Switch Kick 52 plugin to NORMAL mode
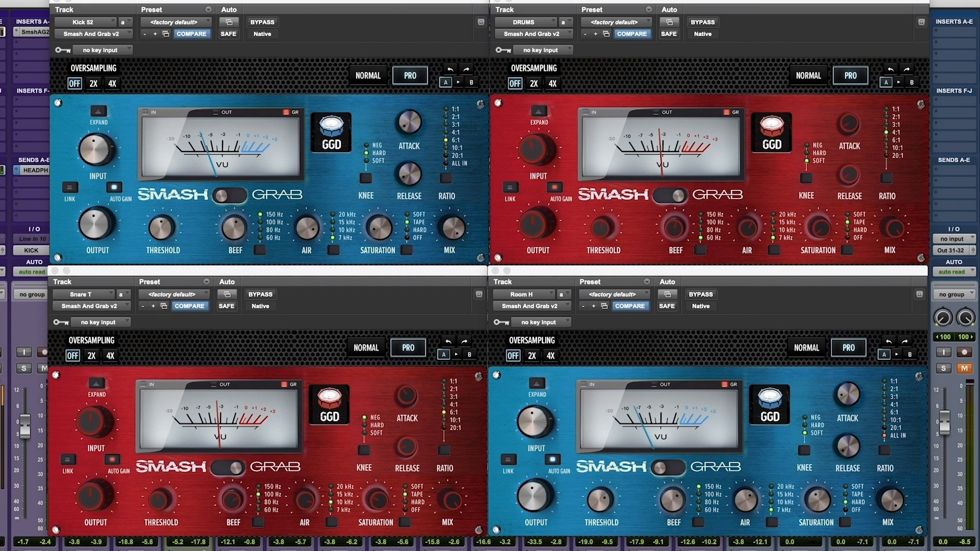Image resolution: width=980 pixels, height=551 pixels. [368, 76]
